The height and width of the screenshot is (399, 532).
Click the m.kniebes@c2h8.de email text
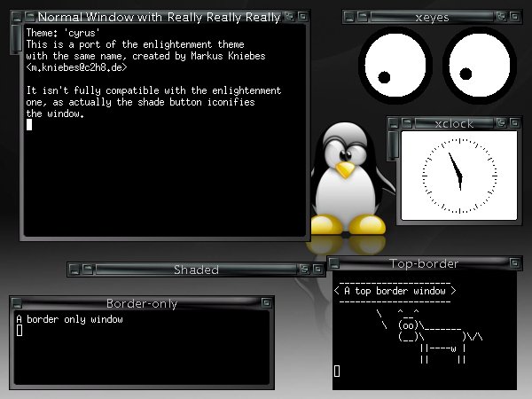(76, 67)
